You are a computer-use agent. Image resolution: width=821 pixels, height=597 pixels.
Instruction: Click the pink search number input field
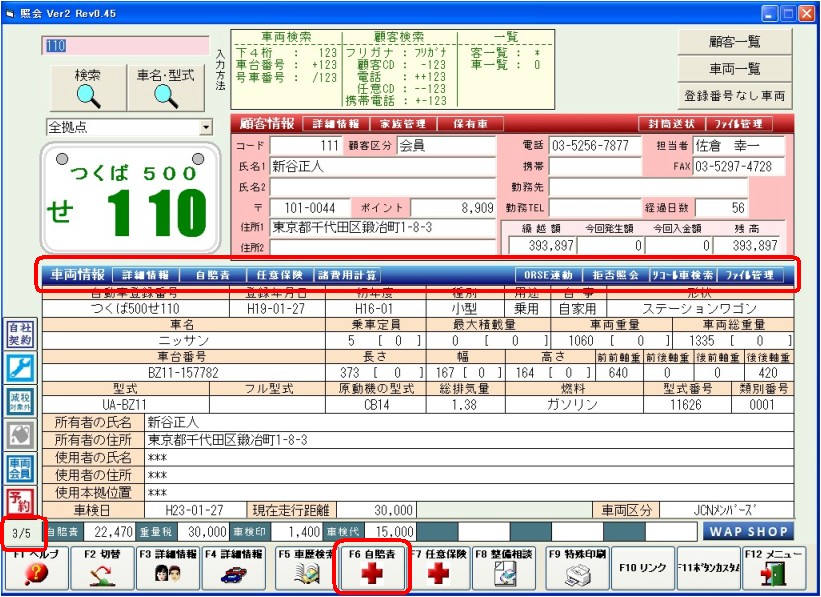pyautogui.click(x=125, y=46)
